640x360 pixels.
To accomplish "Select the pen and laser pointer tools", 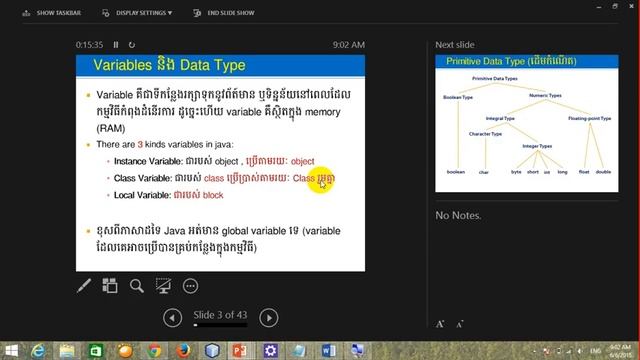I will (x=84, y=286).
